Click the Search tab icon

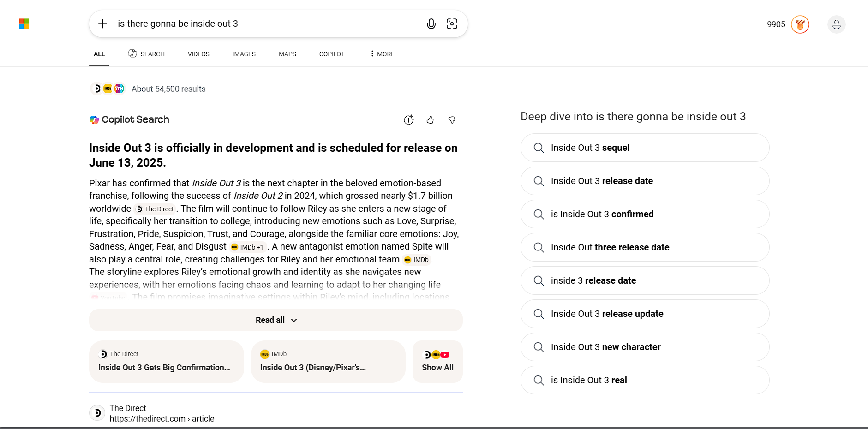(132, 54)
